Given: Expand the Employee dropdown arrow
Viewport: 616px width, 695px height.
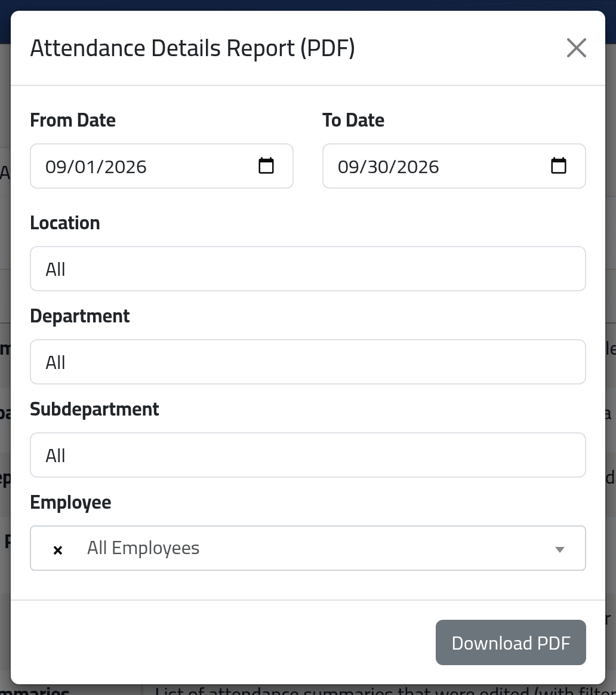Looking at the screenshot, I should 560,550.
